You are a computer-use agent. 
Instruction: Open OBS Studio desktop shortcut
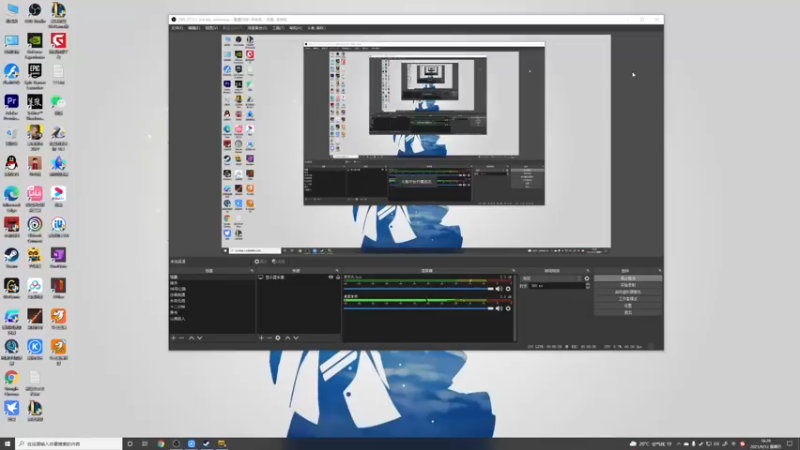point(35,12)
